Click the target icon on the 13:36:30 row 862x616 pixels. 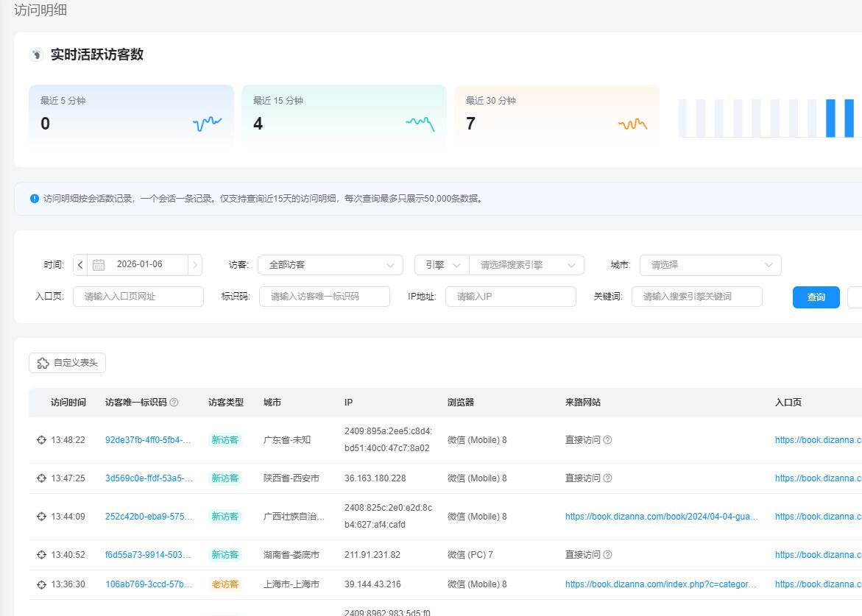[41, 584]
